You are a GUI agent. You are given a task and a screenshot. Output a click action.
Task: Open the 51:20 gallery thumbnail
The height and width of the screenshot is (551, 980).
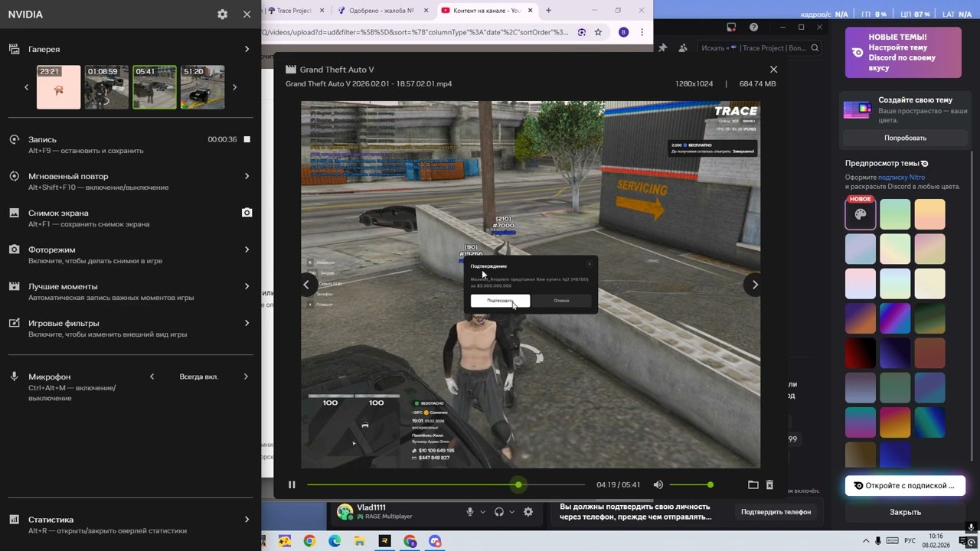pos(203,87)
